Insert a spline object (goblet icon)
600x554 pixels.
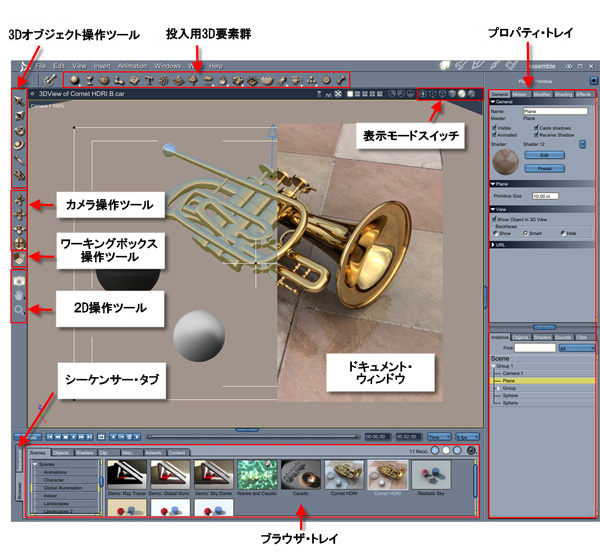tap(90, 80)
